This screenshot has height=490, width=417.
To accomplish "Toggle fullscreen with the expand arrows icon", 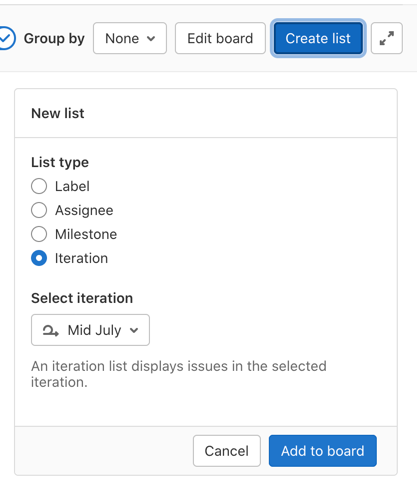I will [x=387, y=38].
